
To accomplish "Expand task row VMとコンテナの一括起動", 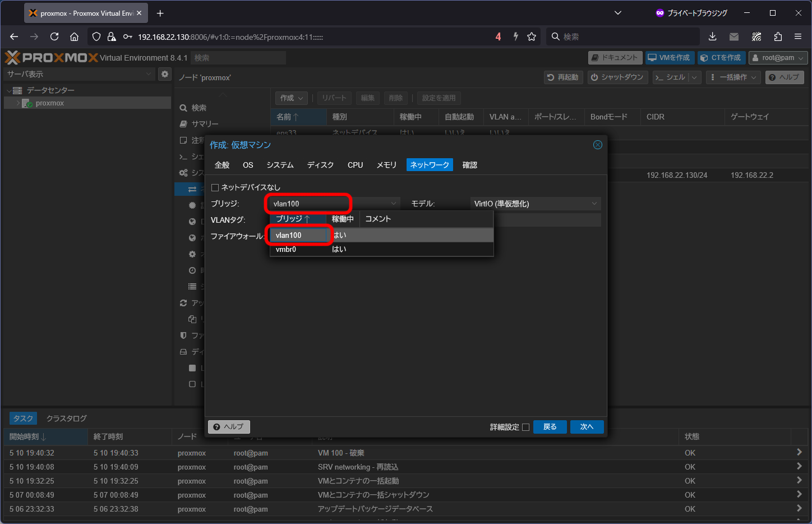I will (799, 480).
